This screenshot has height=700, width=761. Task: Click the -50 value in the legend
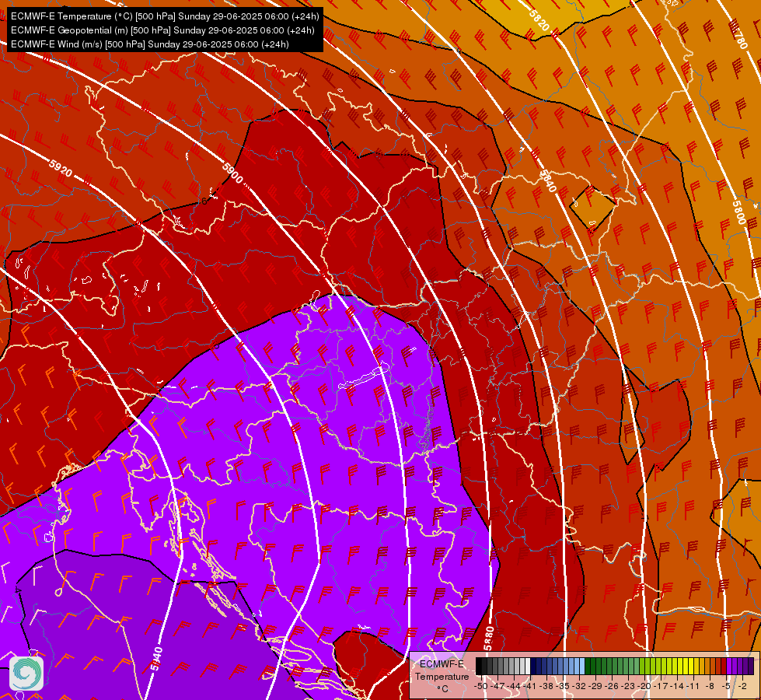point(480,687)
